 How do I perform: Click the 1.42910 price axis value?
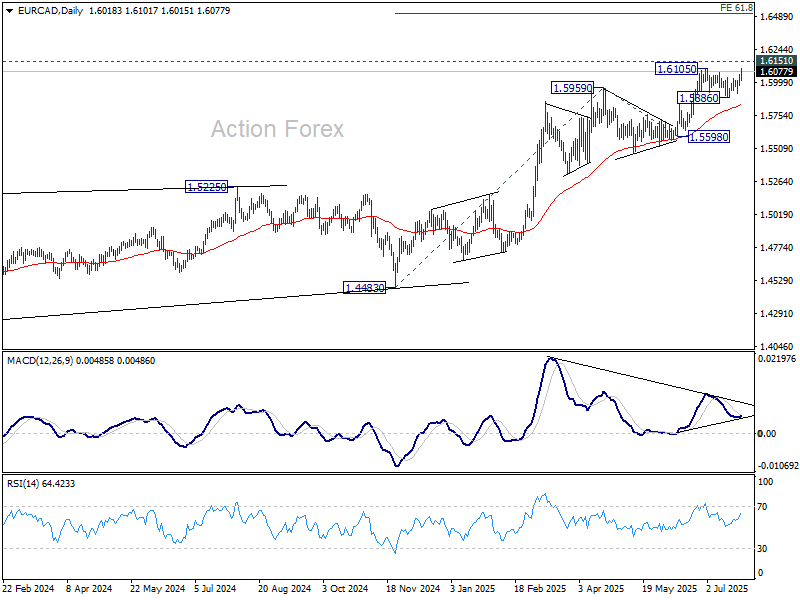pyautogui.click(x=777, y=314)
